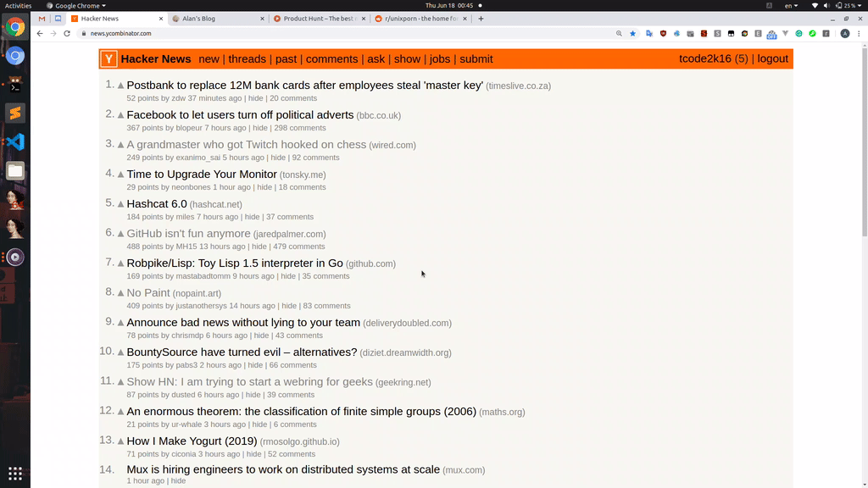This screenshot has height=488, width=868.
Task: Open the media player icon in the dock
Action: click(x=15, y=258)
